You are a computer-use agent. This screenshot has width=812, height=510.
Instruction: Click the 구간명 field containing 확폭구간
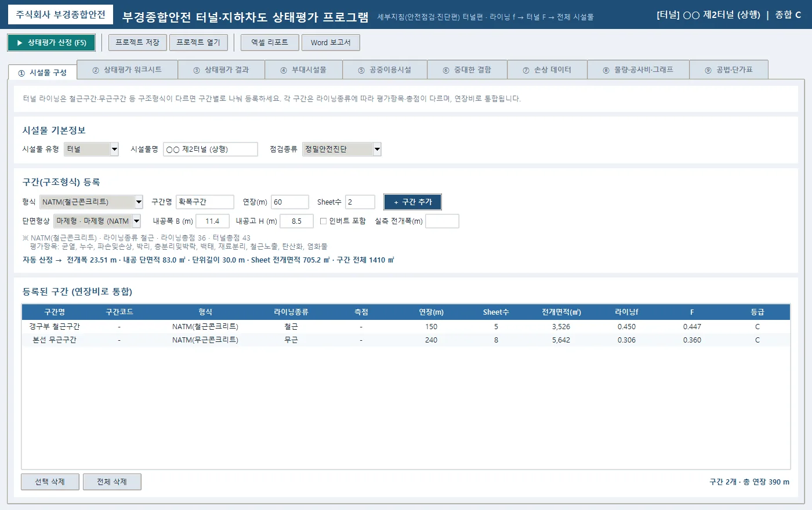click(205, 202)
